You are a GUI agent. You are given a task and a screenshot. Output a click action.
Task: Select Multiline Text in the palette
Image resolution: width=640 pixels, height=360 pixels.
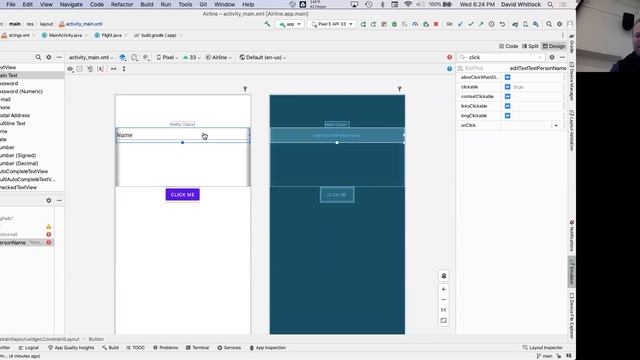[12, 123]
